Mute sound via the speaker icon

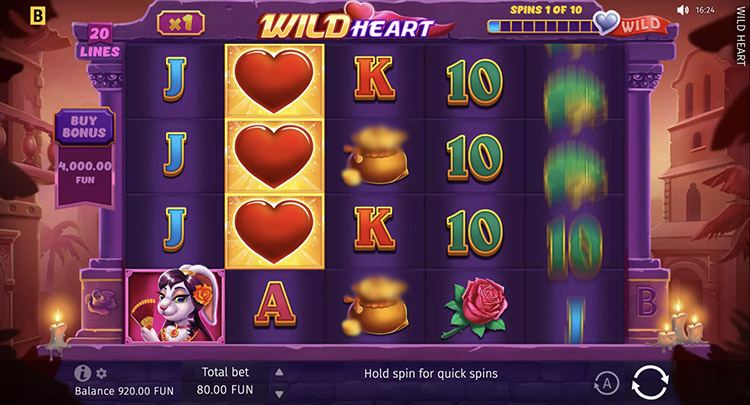tap(683, 10)
